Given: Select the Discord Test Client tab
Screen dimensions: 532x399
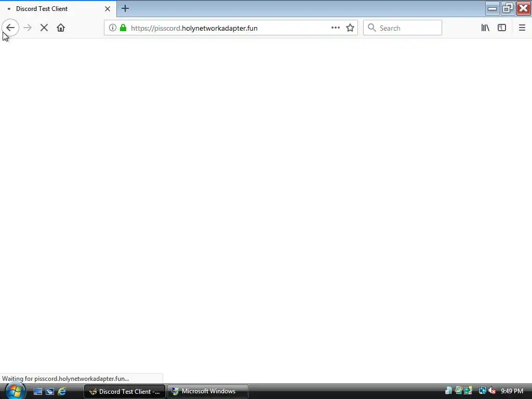Looking at the screenshot, I should point(58,9).
